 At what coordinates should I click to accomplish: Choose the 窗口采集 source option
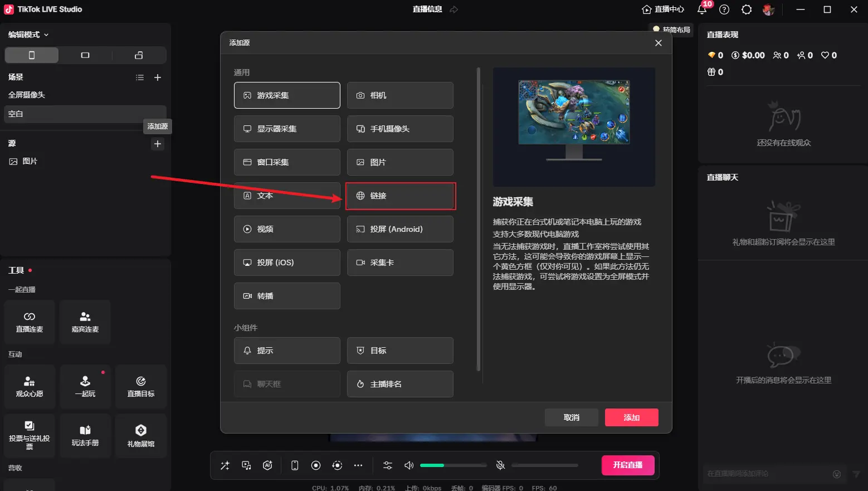[287, 162]
